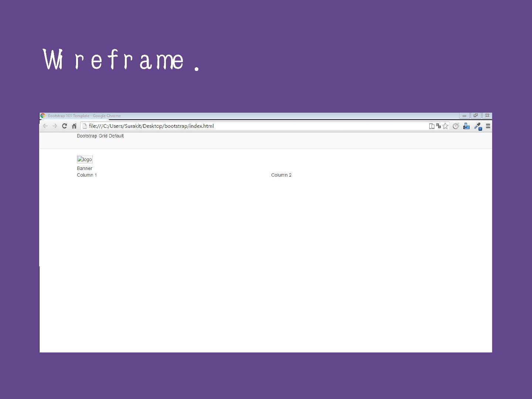Open the eyedropper color picker extension
This screenshot has height=399, width=532.
[x=478, y=126]
